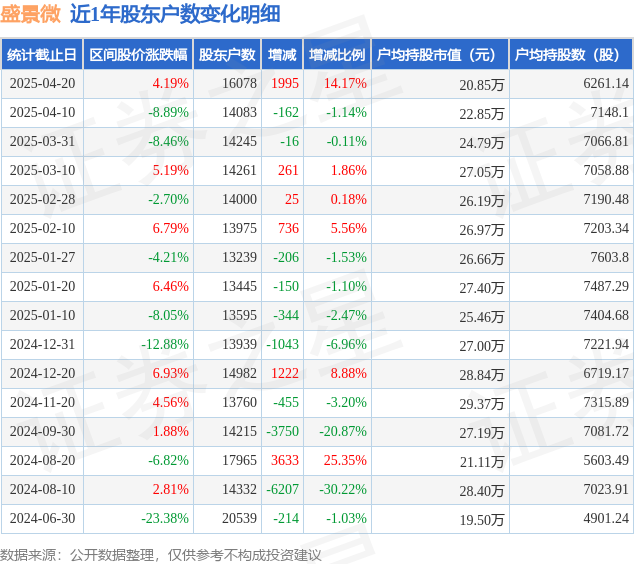
Task: Click the change ratio 25.35%
Action: (x=345, y=460)
